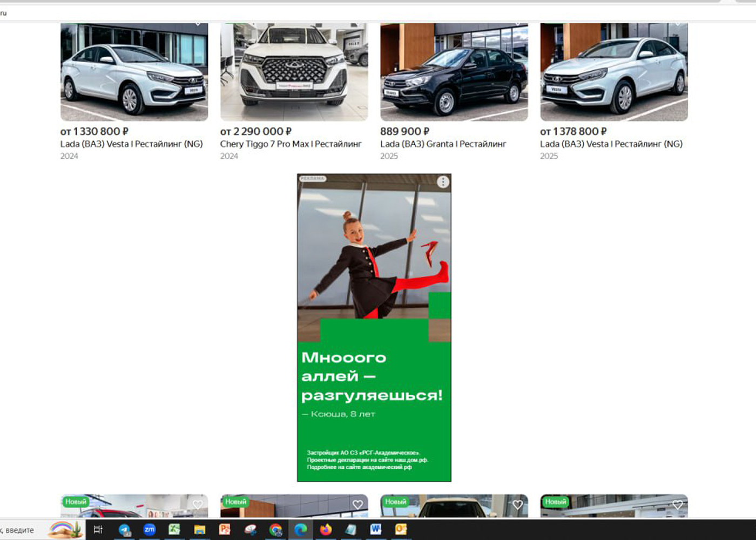Click the 'Реклама' label on the ad
The height and width of the screenshot is (540, 756).
click(x=313, y=178)
